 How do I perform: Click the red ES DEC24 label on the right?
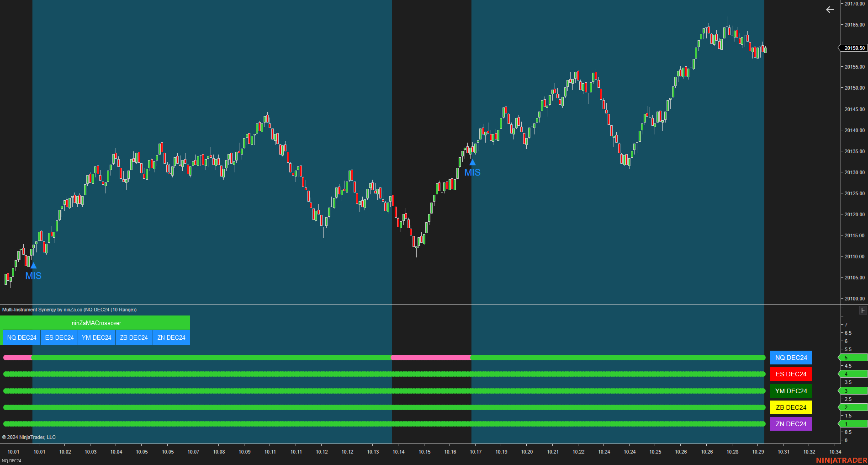pos(791,374)
